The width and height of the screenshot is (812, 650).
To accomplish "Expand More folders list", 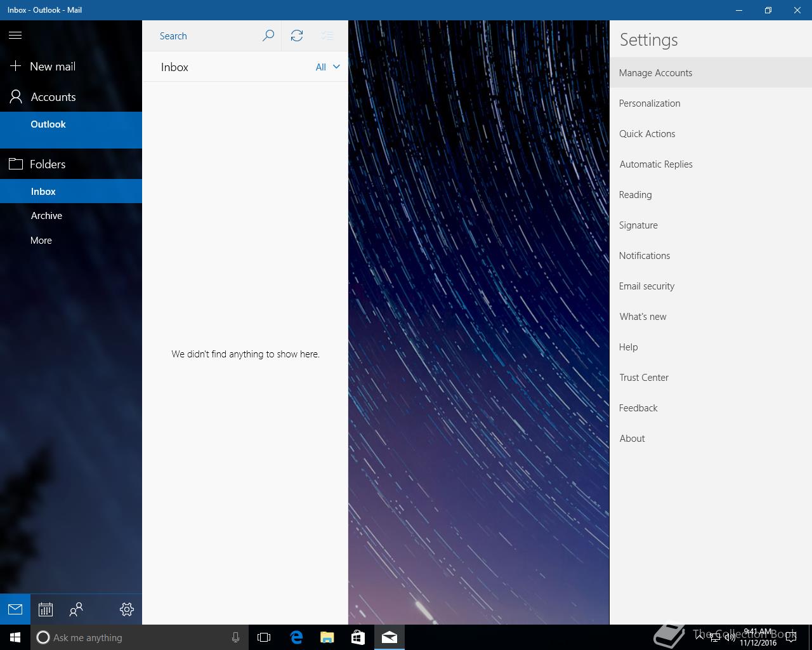I will tap(41, 241).
